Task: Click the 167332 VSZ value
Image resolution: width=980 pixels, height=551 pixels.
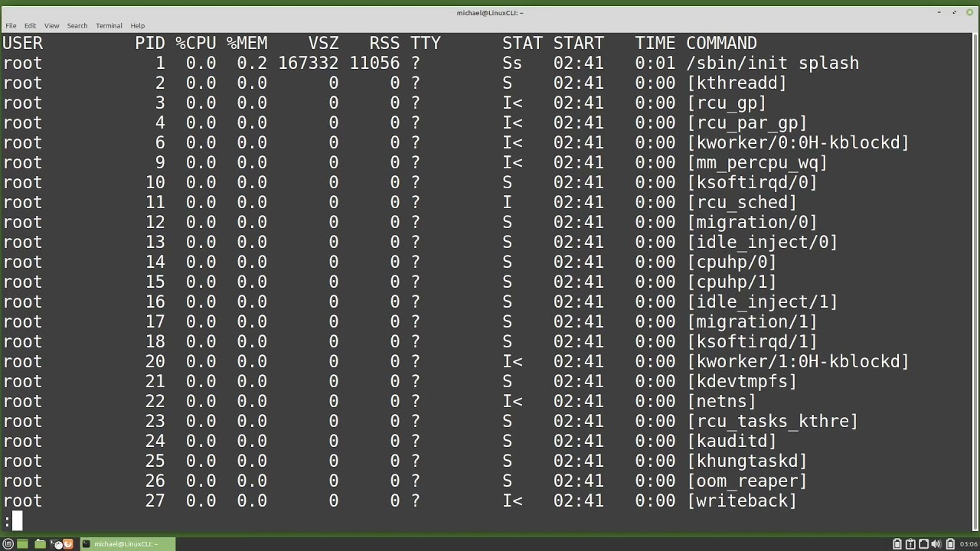Action: (308, 63)
